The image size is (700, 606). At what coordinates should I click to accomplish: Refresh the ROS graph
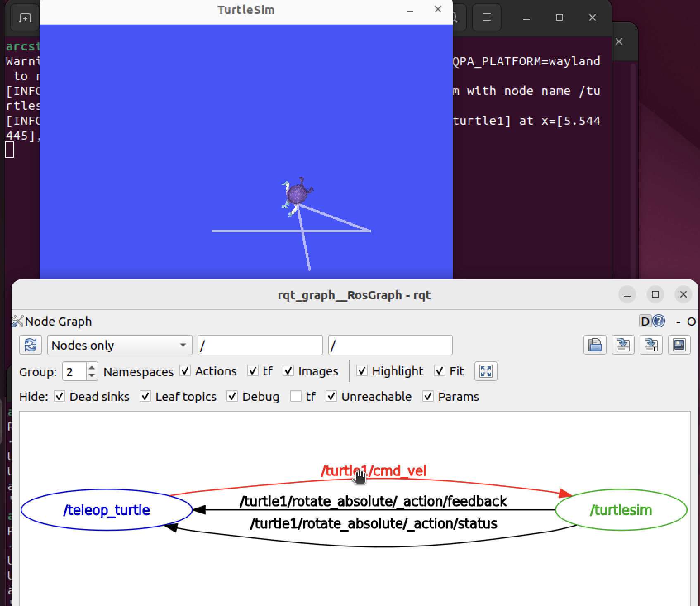(31, 345)
